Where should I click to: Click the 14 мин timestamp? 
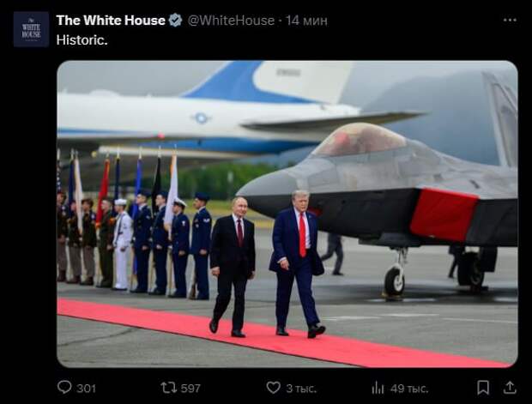306,21
